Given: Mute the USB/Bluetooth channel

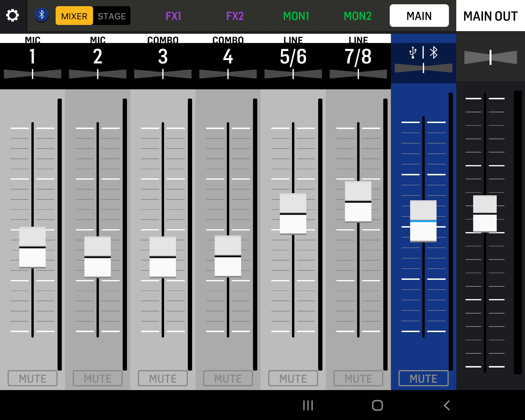Looking at the screenshot, I should click(423, 378).
